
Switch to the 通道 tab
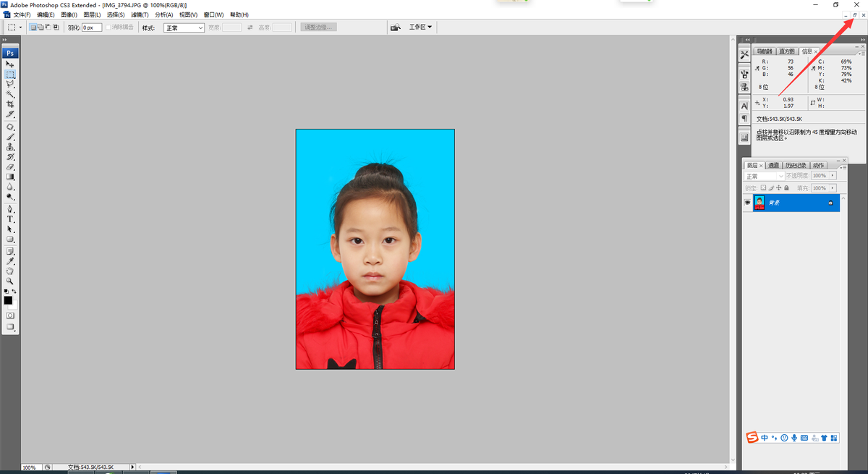tap(774, 165)
